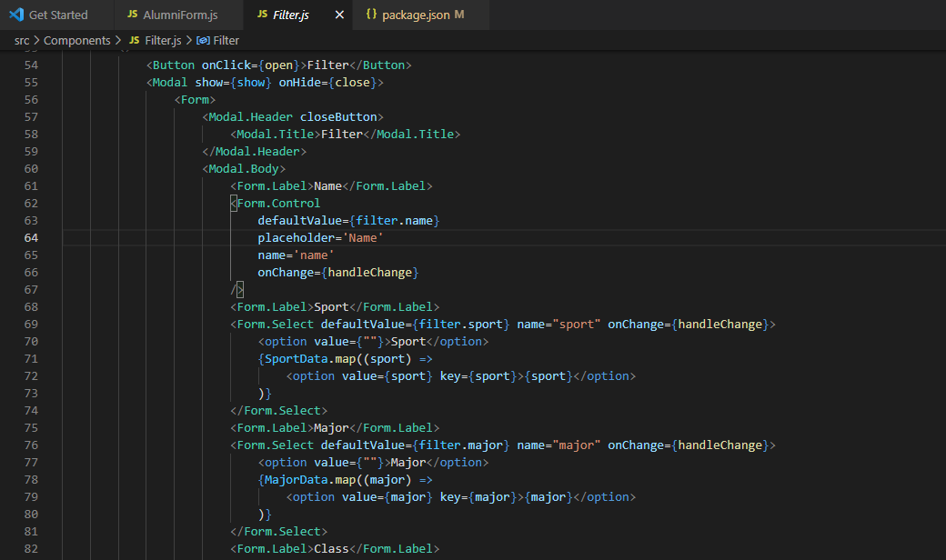The height and width of the screenshot is (560, 946).
Task: Click the 'placeholder' attribute on line 64
Action: coord(297,238)
